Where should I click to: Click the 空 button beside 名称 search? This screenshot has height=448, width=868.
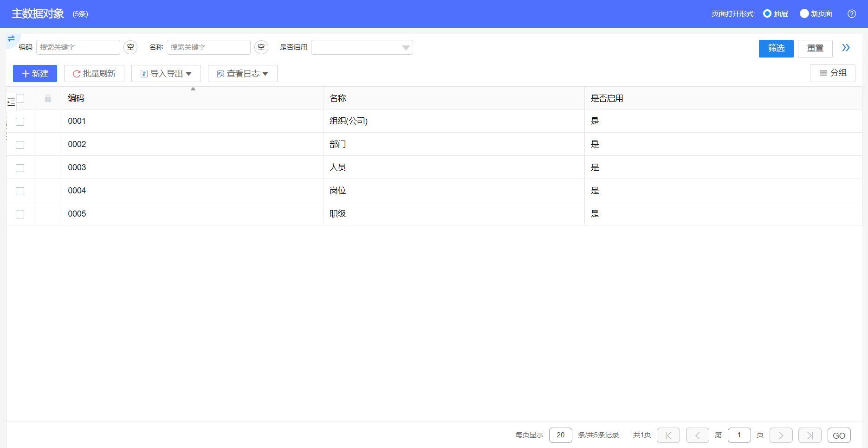[261, 47]
